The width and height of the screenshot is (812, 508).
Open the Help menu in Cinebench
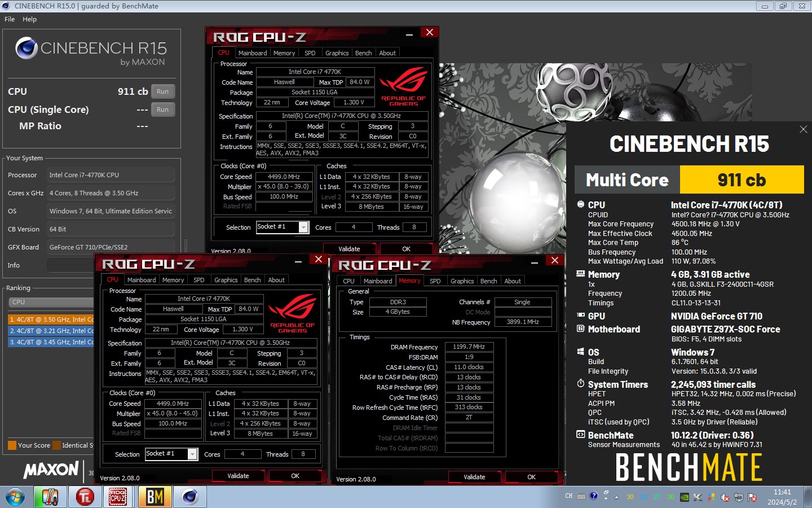[x=29, y=19]
